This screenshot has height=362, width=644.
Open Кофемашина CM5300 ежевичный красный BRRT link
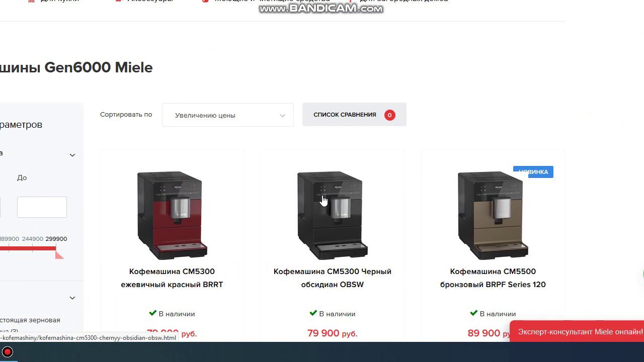[x=172, y=278]
